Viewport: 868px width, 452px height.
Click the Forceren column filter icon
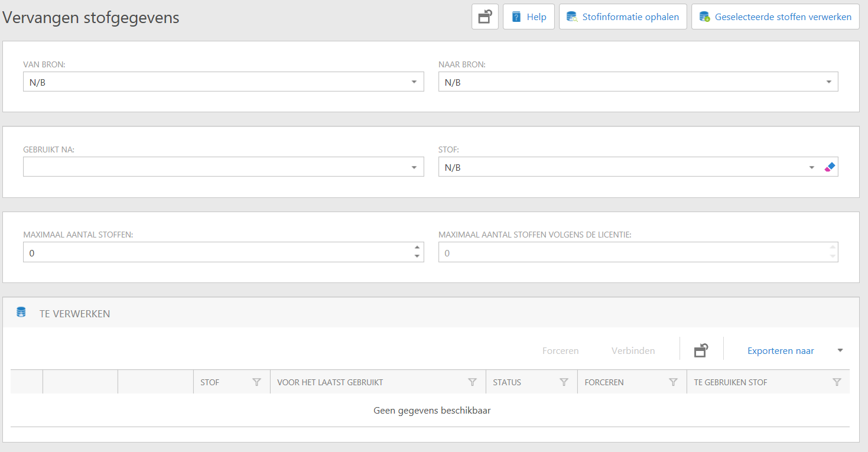point(673,382)
